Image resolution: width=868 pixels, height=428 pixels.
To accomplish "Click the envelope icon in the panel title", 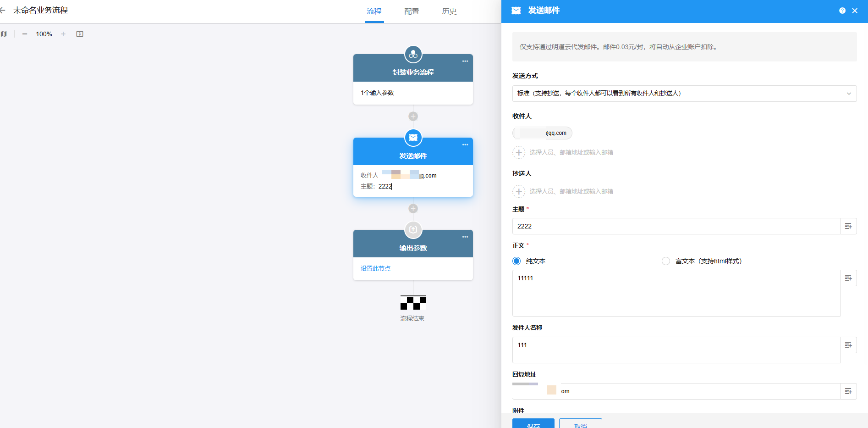I will [516, 11].
